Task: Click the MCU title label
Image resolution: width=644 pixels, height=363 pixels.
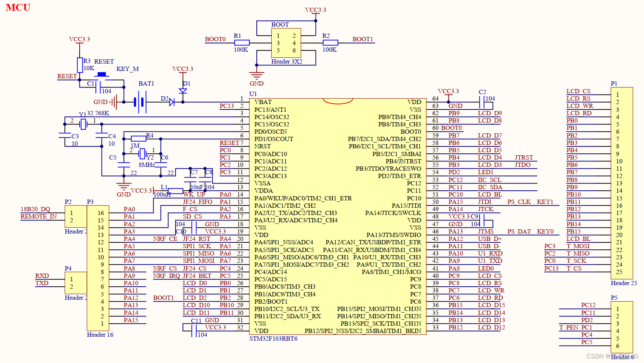Action: coord(18,8)
